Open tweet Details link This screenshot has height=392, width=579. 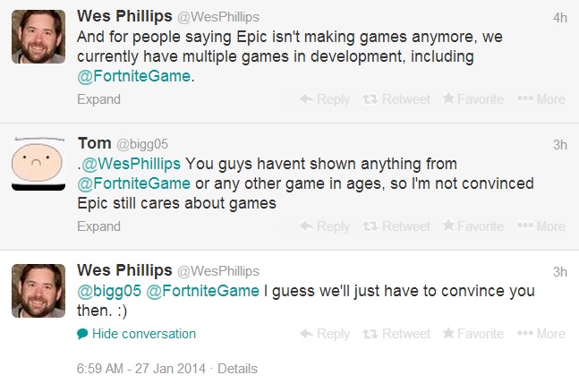[237, 369]
